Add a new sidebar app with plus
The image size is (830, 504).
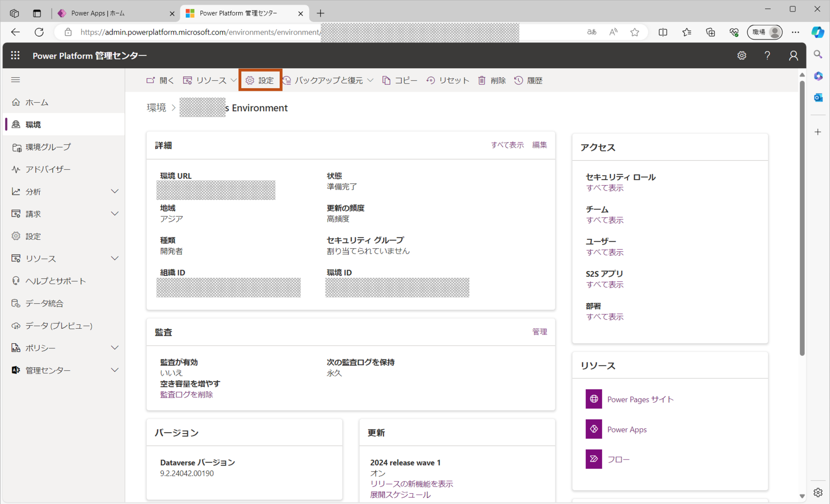coord(818,132)
